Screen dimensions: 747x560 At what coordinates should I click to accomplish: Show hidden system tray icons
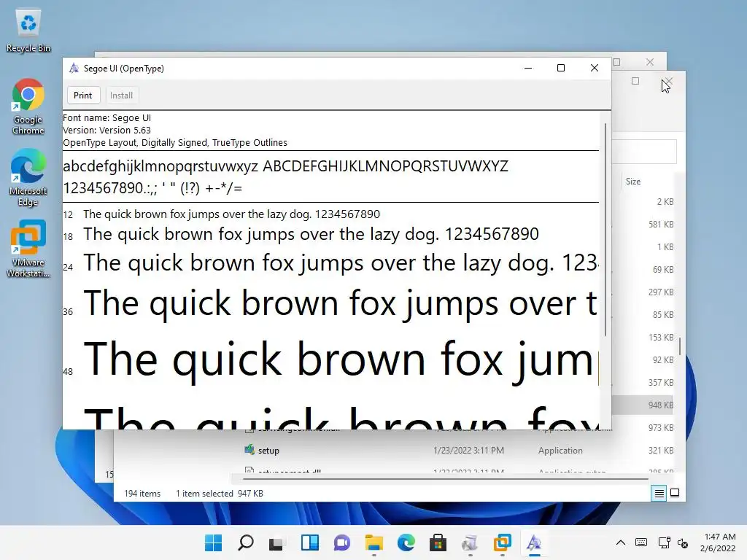(620, 542)
